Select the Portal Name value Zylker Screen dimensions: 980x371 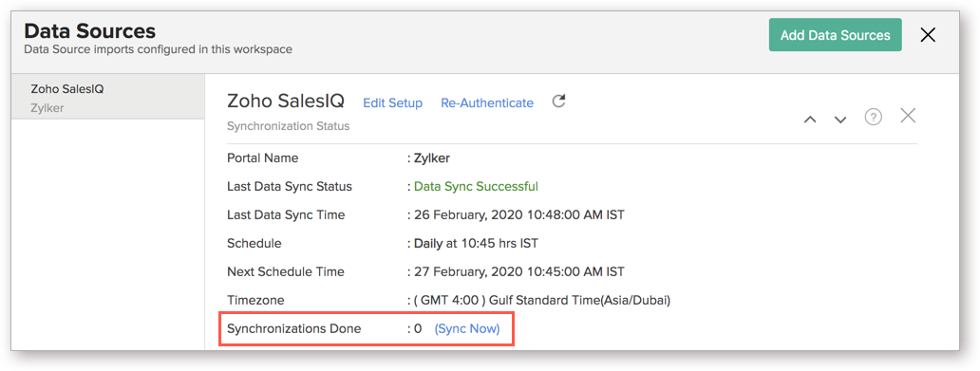[x=432, y=158]
